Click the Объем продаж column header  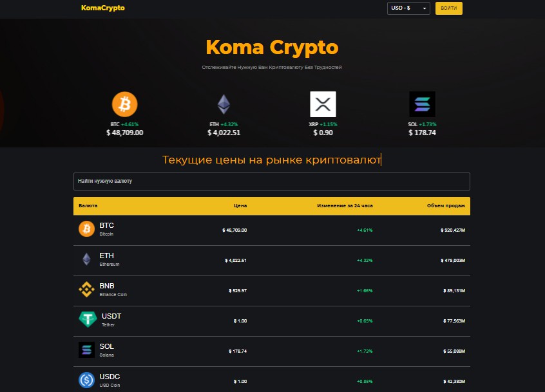[x=445, y=205]
